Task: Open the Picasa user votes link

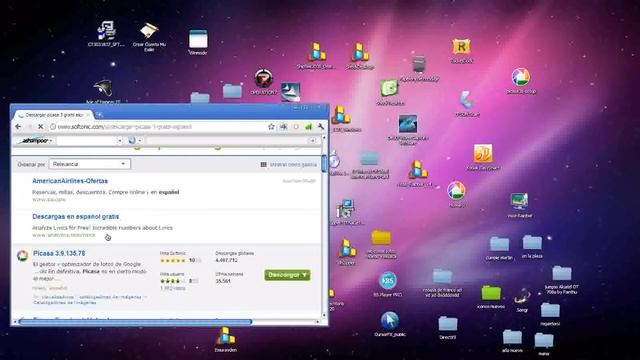Action: tap(173, 288)
